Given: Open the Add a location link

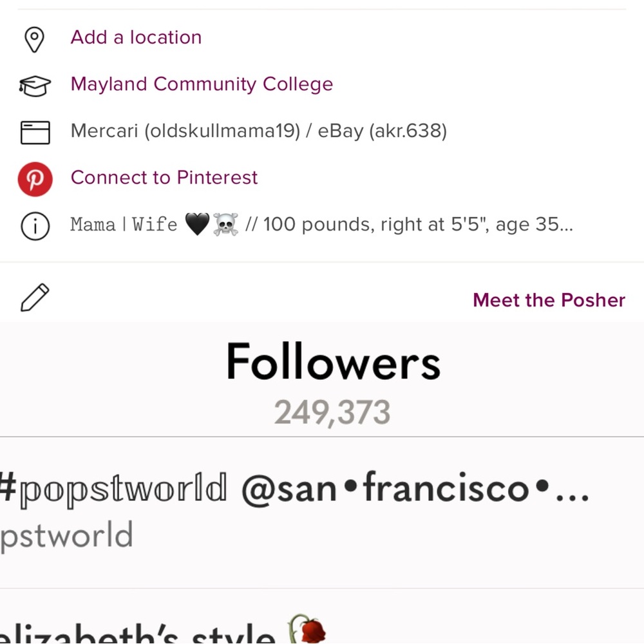Looking at the screenshot, I should coord(136,37).
